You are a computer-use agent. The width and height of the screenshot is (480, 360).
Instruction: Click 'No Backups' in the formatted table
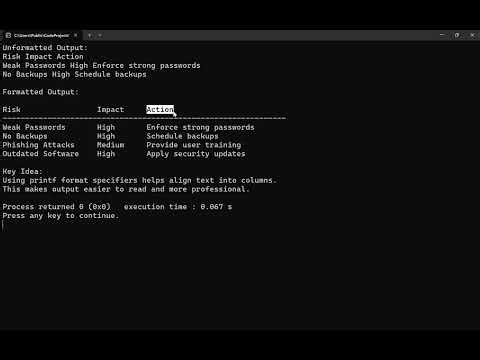(x=25, y=136)
